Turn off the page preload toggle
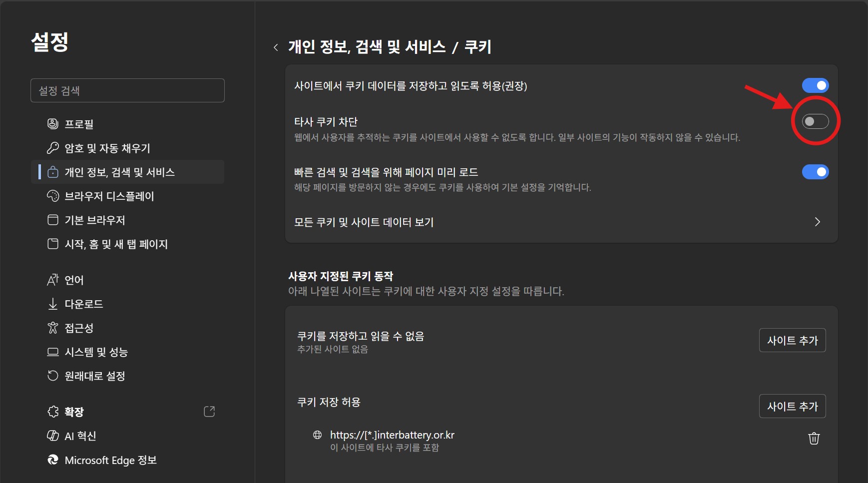 (815, 172)
